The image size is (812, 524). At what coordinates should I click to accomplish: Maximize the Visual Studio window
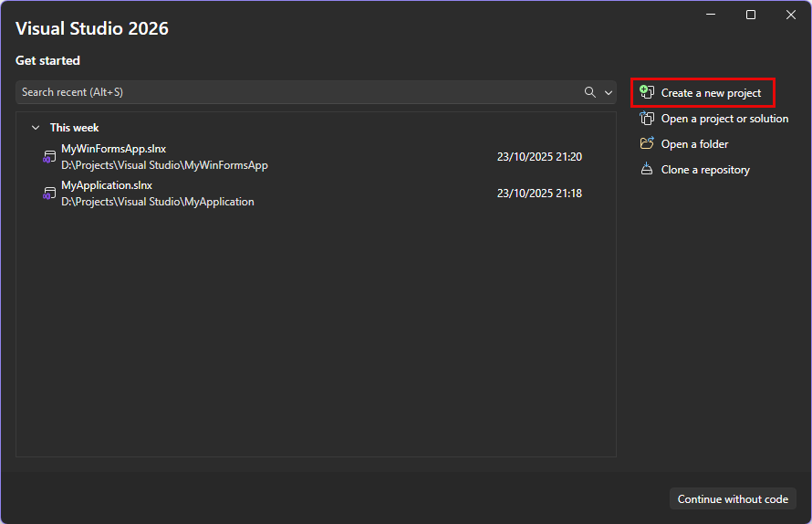point(750,15)
